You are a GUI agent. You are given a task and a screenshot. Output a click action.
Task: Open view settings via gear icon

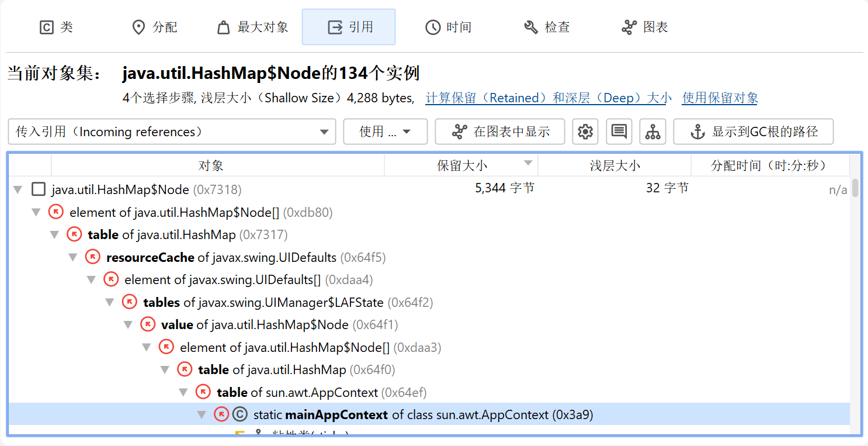pyautogui.click(x=585, y=132)
